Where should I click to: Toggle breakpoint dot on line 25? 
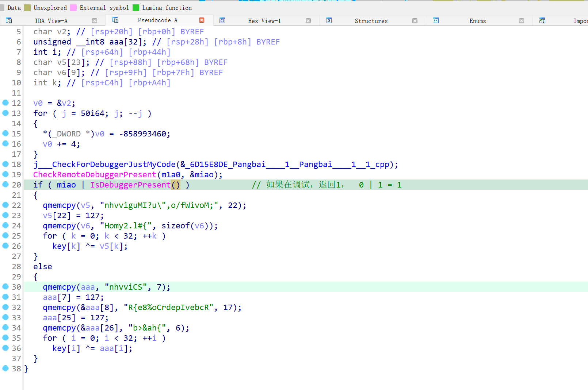[x=5, y=236]
